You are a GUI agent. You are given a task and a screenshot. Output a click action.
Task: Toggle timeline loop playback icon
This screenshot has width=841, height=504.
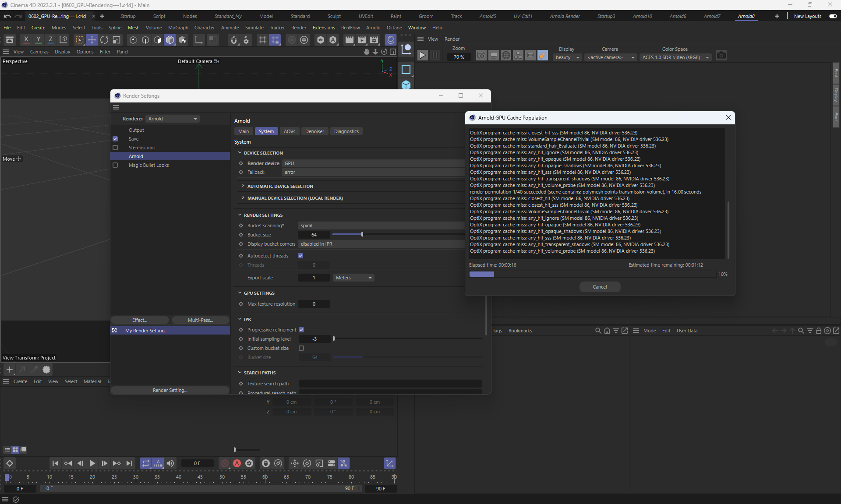point(146,463)
